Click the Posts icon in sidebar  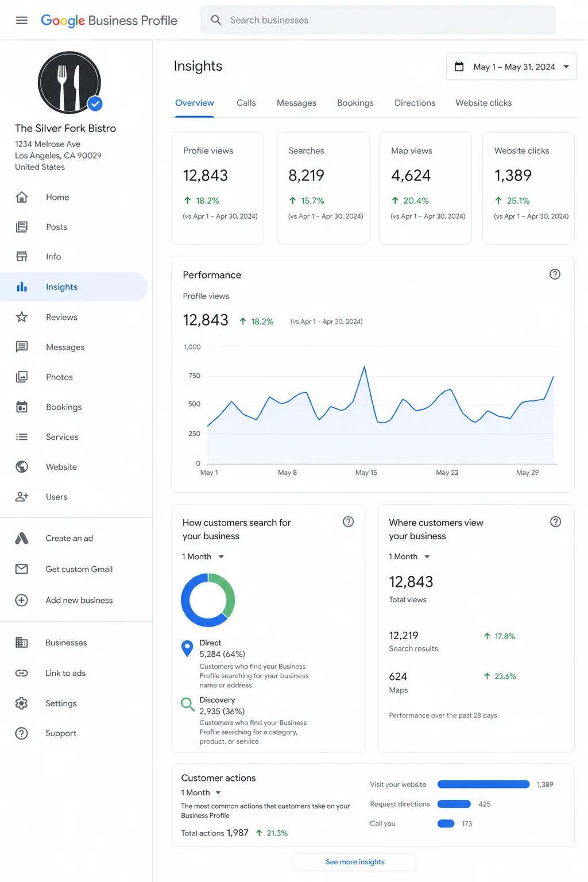[22, 227]
